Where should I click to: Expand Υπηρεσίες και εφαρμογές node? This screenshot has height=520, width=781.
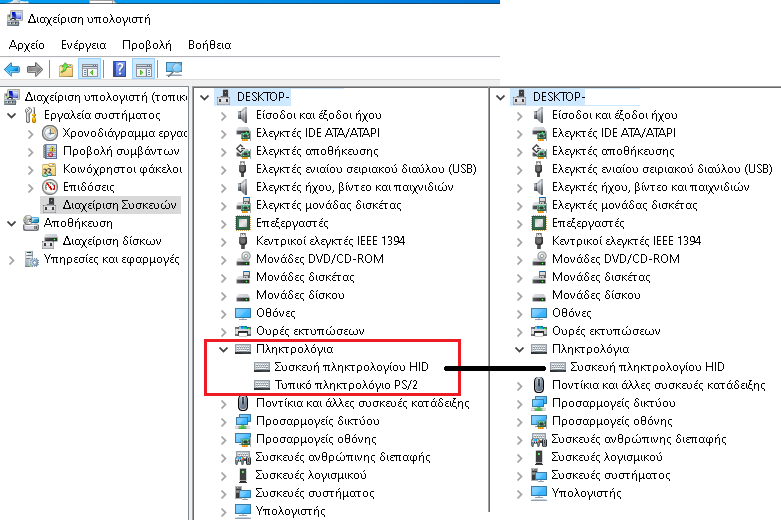click(12, 260)
